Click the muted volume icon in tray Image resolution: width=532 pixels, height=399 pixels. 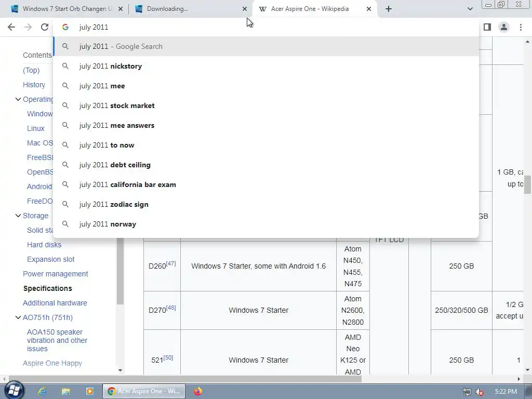pos(480,392)
